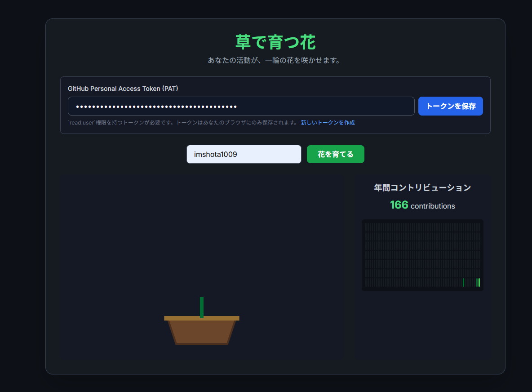Click the 年間コントリビューション heading
The image size is (532, 392).
coord(422,188)
